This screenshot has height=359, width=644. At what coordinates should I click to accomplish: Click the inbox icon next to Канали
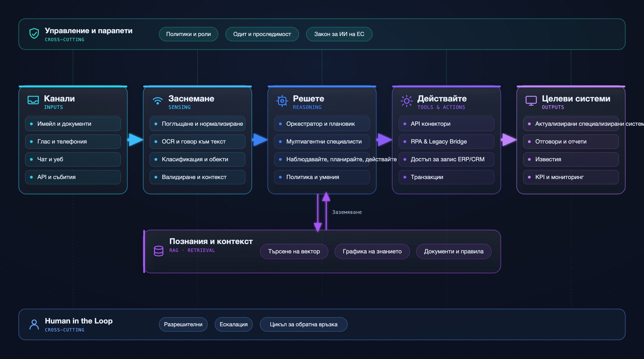(x=33, y=100)
